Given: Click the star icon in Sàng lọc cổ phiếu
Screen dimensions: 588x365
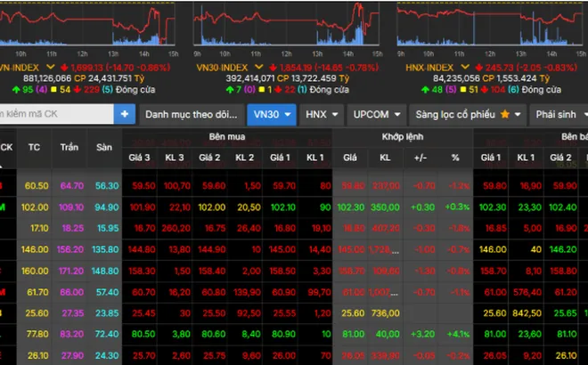Looking at the screenshot, I should (505, 114).
